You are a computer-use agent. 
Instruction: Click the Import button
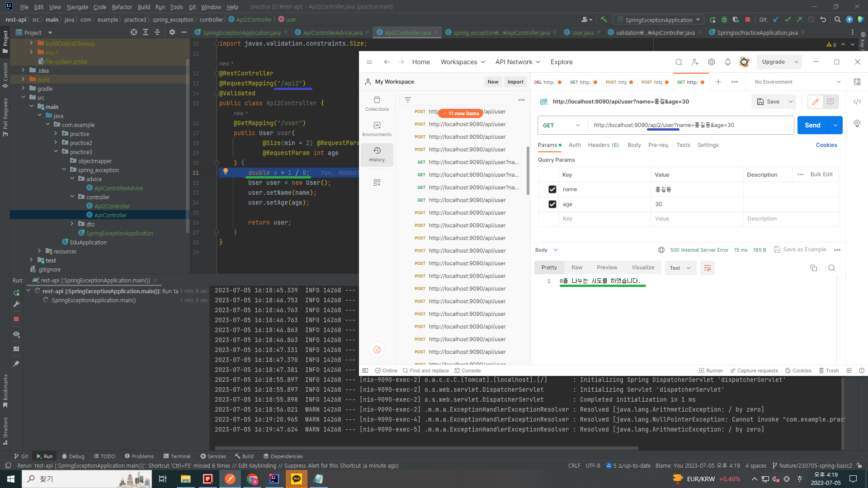[x=515, y=82]
